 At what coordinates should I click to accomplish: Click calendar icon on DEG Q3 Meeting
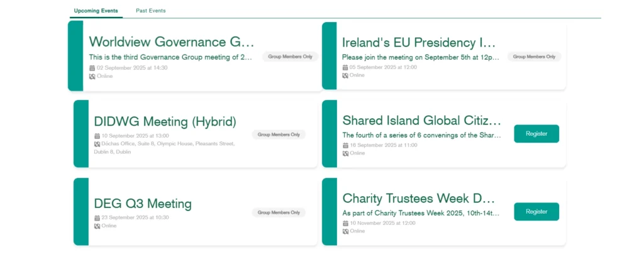97,217
